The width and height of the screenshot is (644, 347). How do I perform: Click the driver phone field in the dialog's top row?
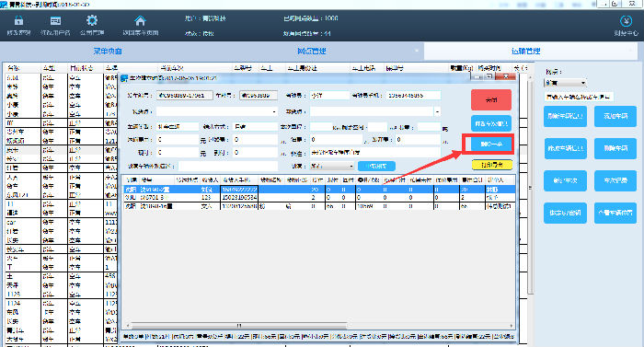coord(413,96)
